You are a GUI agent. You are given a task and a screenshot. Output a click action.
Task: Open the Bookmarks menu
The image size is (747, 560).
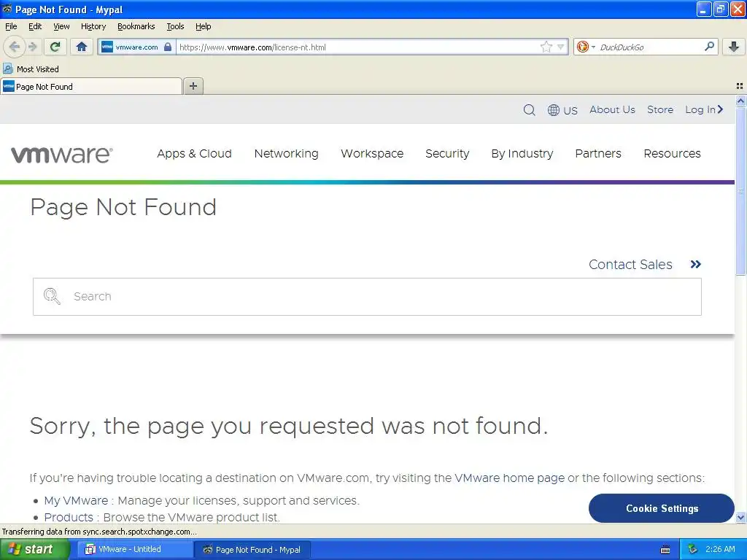[136, 26]
